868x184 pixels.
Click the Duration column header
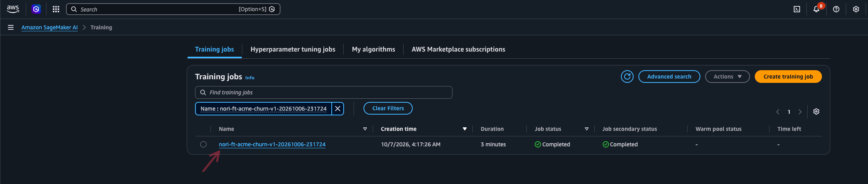[x=492, y=129]
